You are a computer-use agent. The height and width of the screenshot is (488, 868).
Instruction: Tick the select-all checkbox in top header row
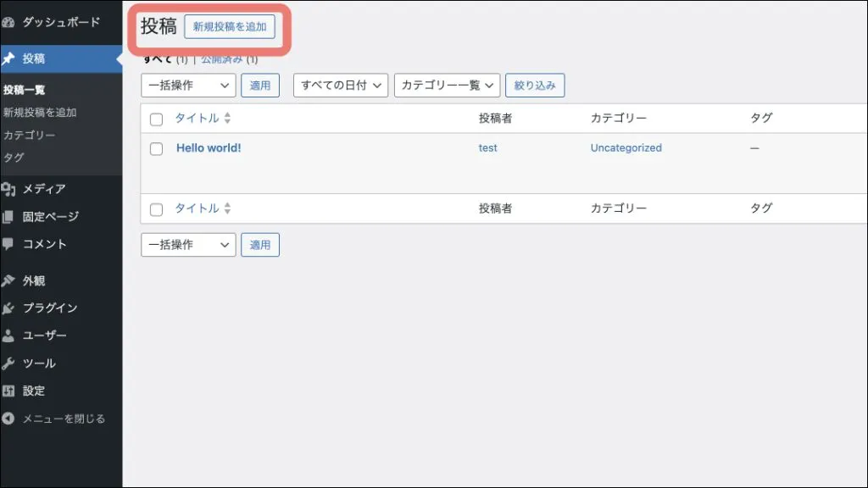156,119
